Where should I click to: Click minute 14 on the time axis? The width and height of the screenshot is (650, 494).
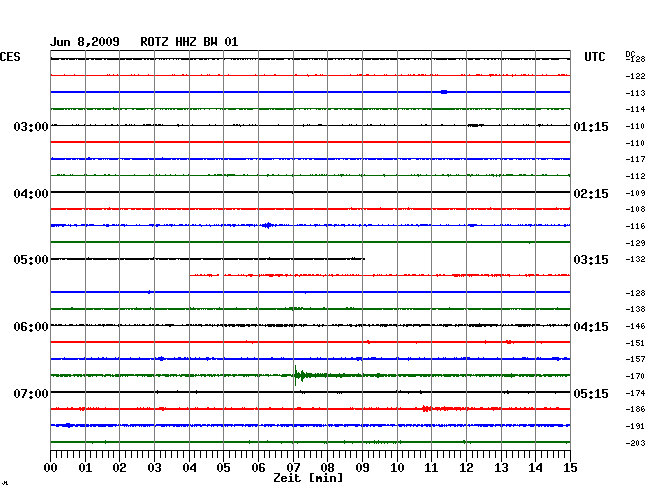coord(535,468)
